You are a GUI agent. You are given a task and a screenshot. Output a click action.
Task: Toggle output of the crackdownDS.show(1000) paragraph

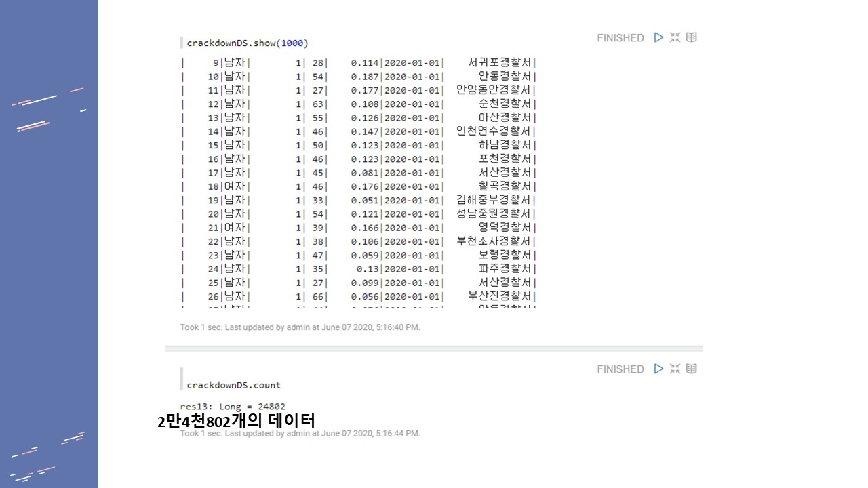691,37
